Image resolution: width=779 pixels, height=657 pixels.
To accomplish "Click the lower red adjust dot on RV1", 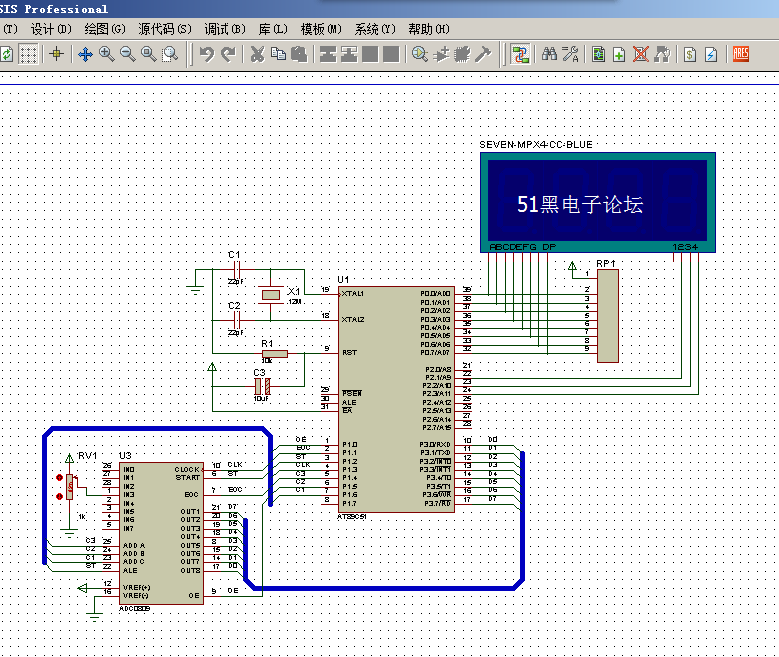I will (59, 496).
